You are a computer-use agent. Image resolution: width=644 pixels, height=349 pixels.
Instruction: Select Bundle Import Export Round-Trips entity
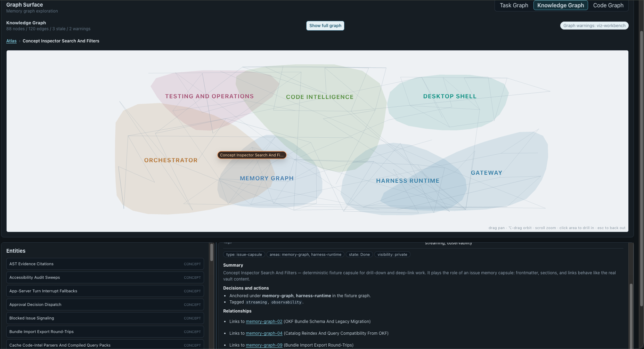click(x=105, y=332)
